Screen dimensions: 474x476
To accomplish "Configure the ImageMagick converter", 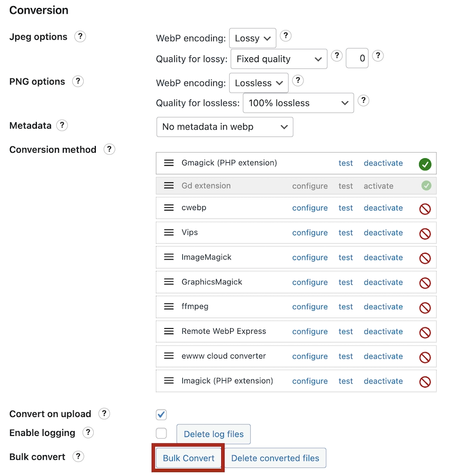I will [310, 257].
